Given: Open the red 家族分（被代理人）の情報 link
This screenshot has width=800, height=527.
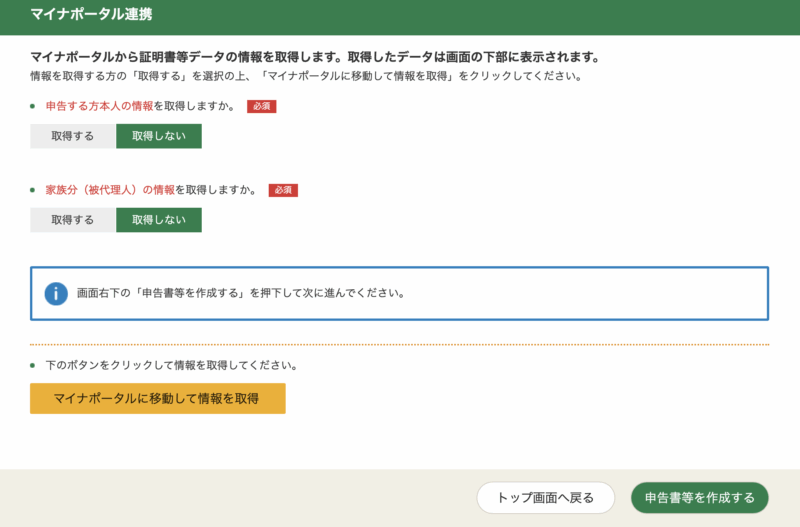Looking at the screenshot, I should 110,190.
